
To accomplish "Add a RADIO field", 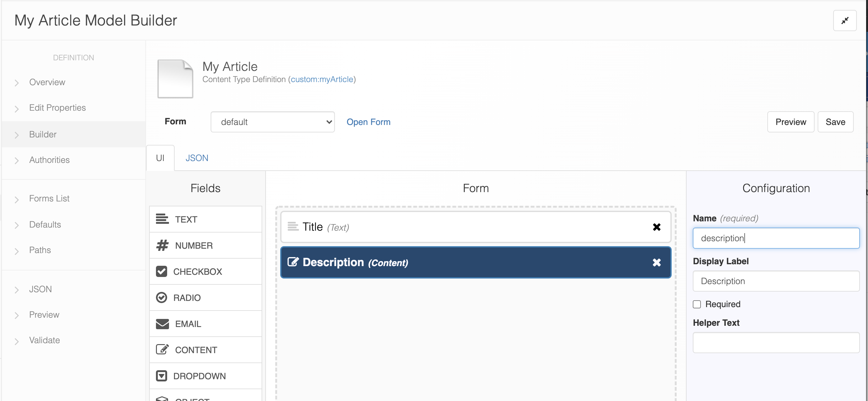I will (206, 297).
